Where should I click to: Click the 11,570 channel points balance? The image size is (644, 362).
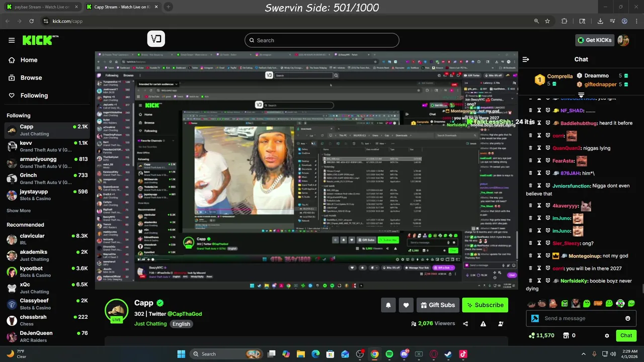541,335
